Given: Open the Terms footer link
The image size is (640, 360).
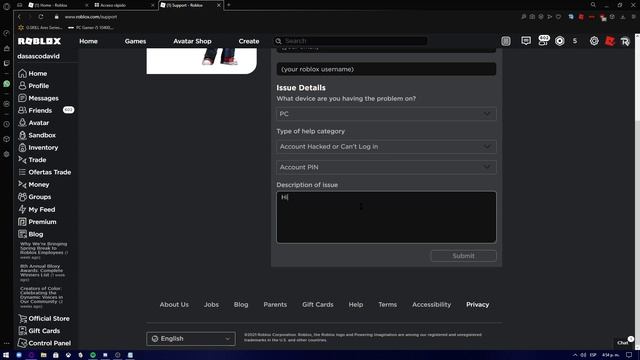Looking at the screenshot, I should tap(387, 304).
